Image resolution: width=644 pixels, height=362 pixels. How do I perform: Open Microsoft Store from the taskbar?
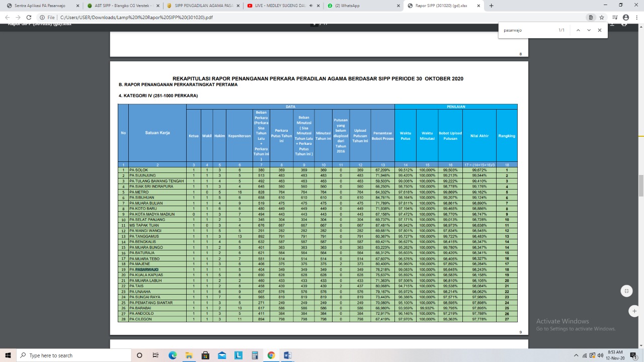point(205,355)
